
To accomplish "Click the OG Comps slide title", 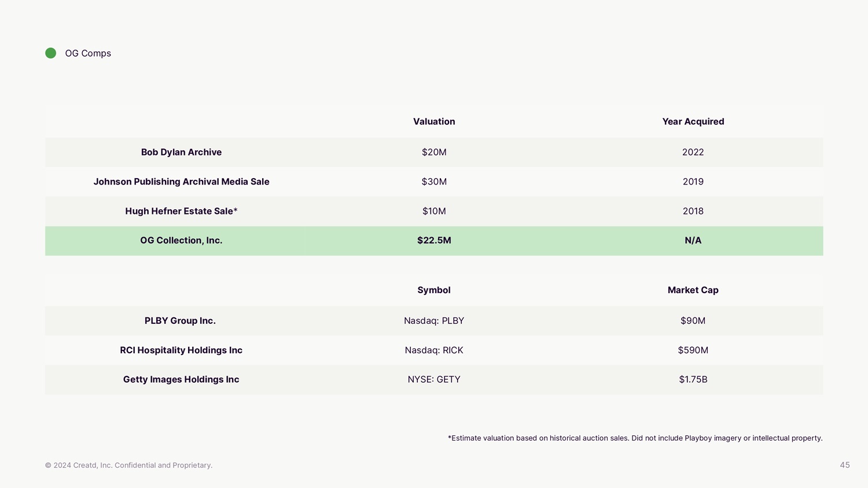I will pos(88,53).
